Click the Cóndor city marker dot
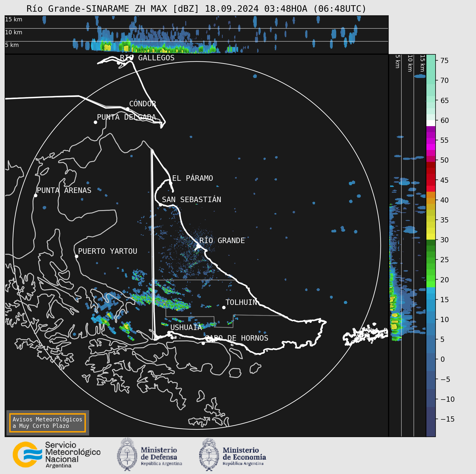476x474 pixels. [x=128, y=109]
